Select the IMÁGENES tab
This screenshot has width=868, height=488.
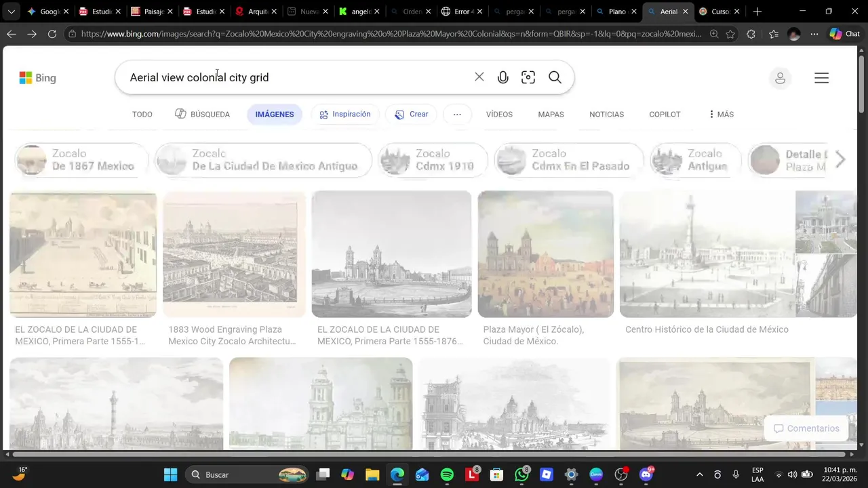point(275,115)
